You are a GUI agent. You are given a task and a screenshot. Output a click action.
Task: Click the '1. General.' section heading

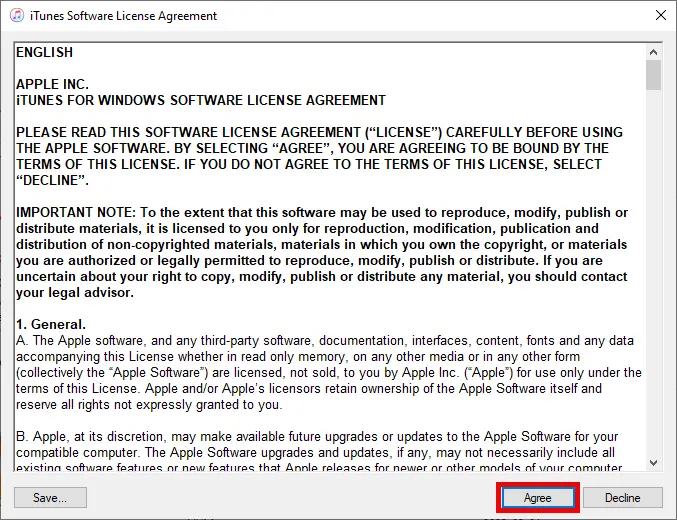(51, 324)
